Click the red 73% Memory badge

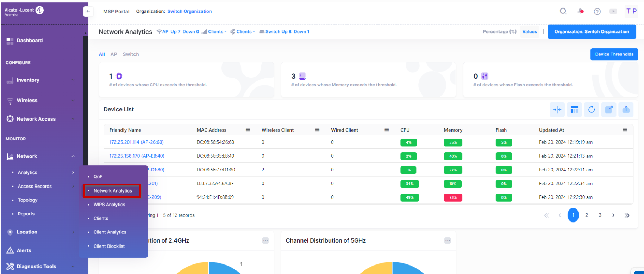click(453, 197)
